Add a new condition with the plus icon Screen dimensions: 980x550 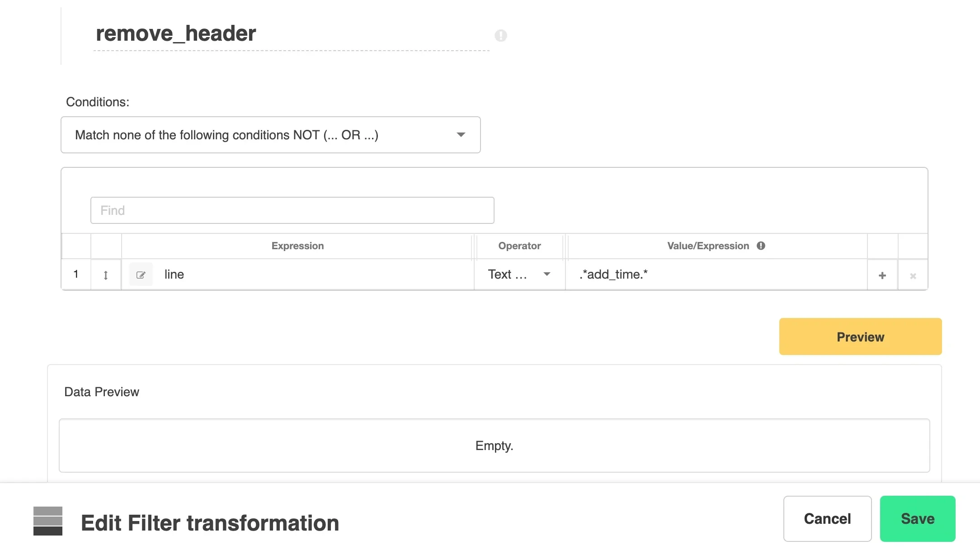coord(881,275)
